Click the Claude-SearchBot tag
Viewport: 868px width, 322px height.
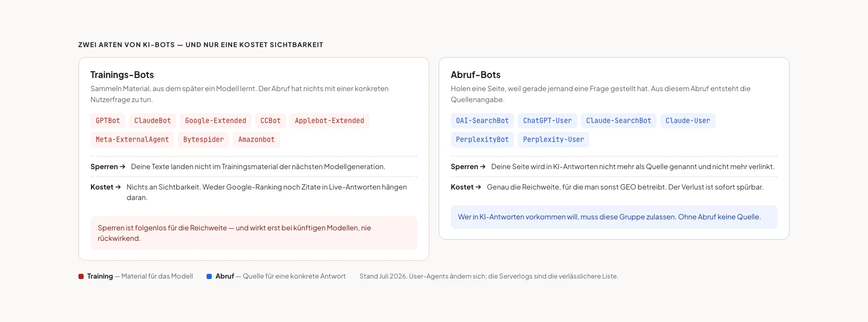(619, 120)
